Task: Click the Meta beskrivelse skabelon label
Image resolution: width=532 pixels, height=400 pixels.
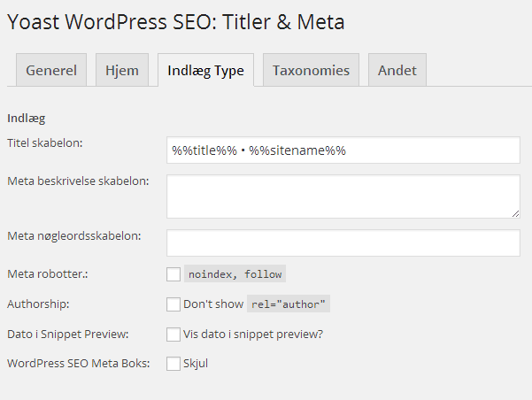Action: 78,181
